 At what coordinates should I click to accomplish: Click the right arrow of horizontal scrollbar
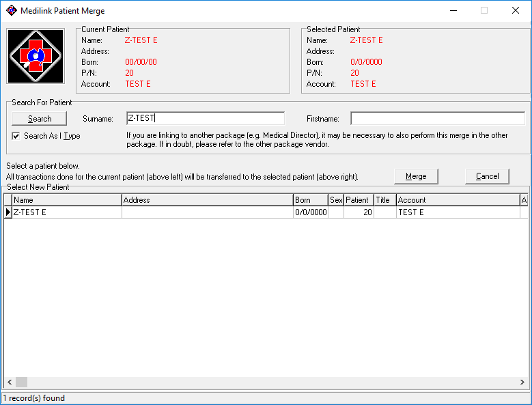click(x=522, y=382)
